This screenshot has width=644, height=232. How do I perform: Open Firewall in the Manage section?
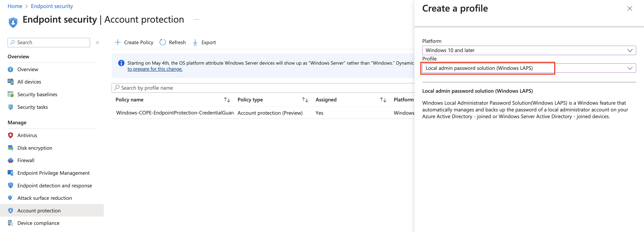26,160
